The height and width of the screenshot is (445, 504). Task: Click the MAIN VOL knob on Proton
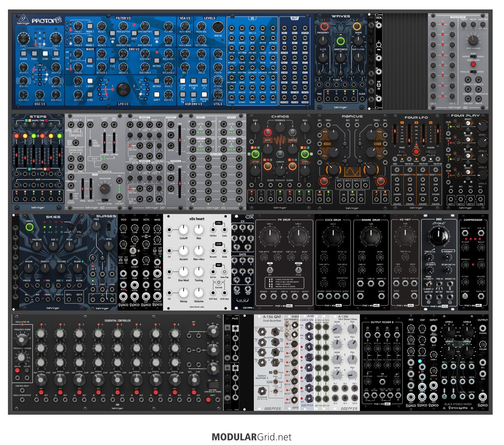coord(201,26)
